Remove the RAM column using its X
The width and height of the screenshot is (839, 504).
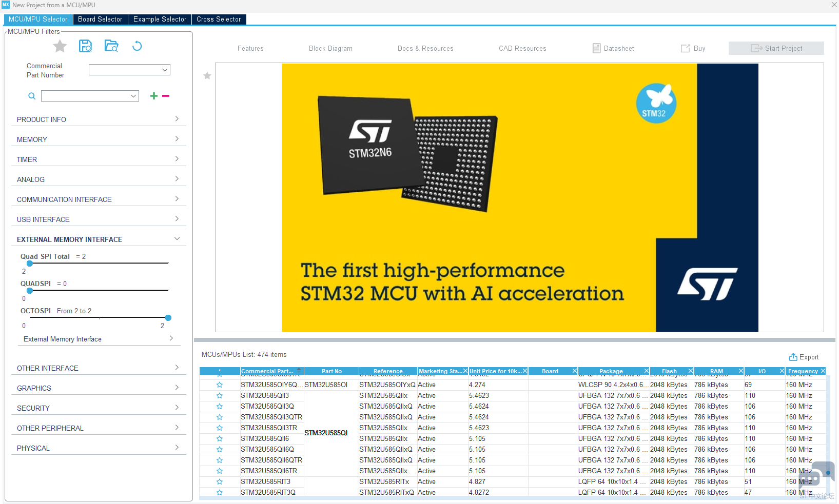point(741,371)
